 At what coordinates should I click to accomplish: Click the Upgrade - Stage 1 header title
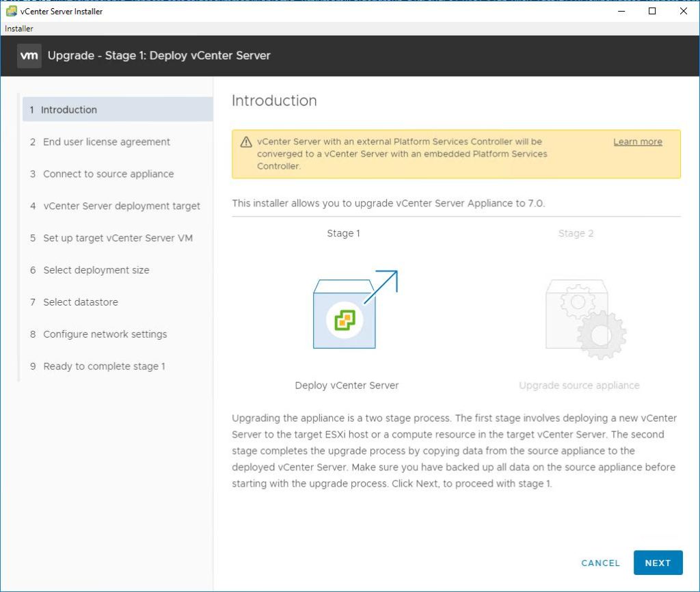pyautogui.click(x=159, y=56)
